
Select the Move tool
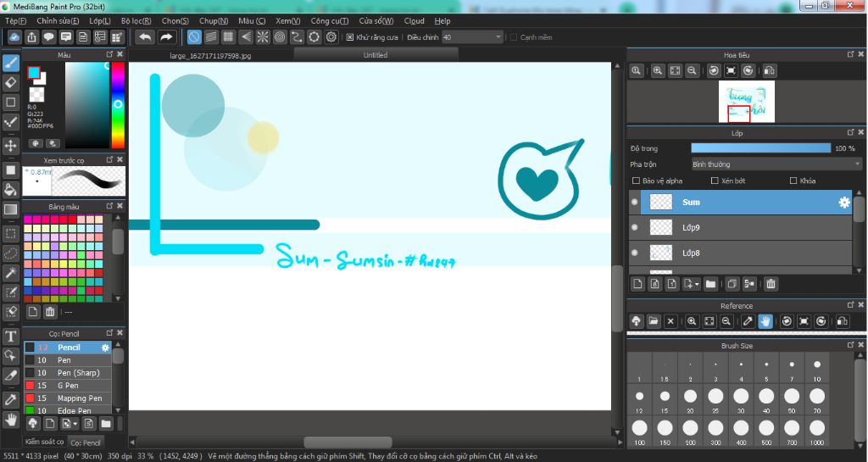[x=10, y=146]
